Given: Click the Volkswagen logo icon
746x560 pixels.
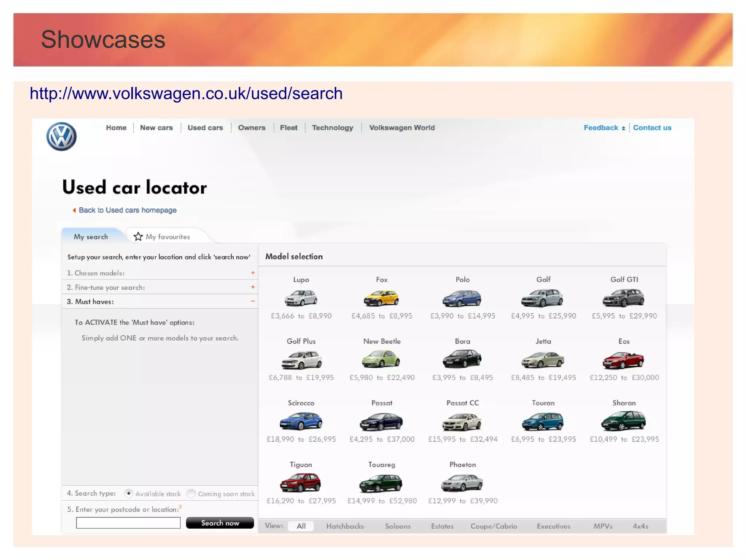Looking at the screenshot, I should 62,137.
